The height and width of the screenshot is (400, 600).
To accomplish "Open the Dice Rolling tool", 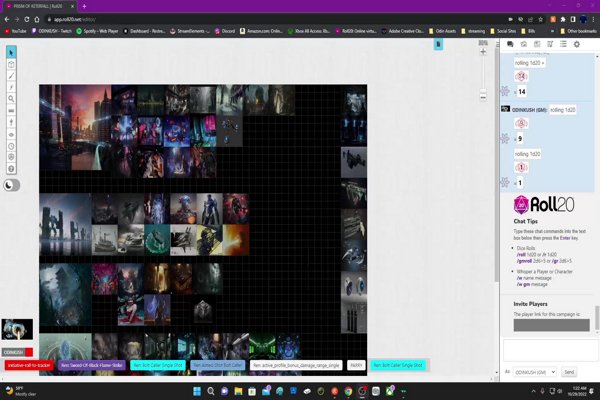I will (11, 157).
